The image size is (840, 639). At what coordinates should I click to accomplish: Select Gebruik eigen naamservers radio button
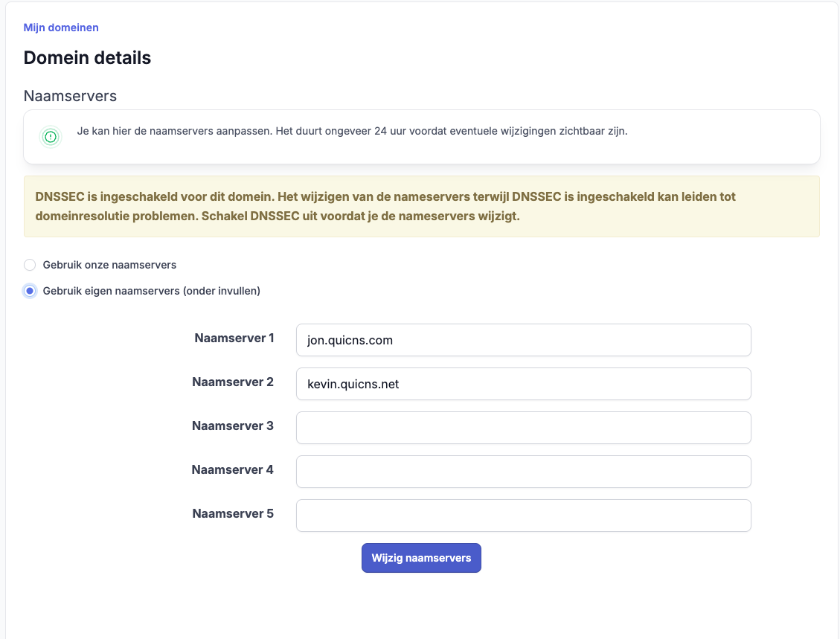pos(30,291)
